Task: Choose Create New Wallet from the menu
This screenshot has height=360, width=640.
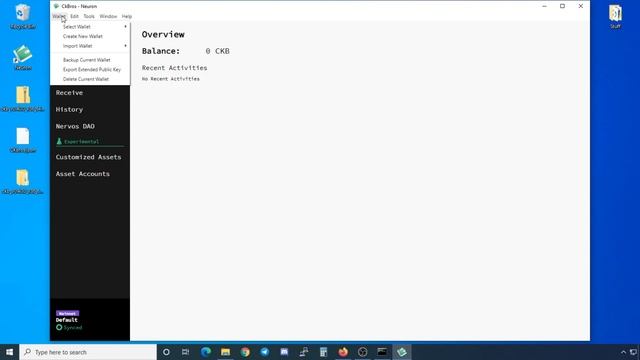Action: click(90, 36)
